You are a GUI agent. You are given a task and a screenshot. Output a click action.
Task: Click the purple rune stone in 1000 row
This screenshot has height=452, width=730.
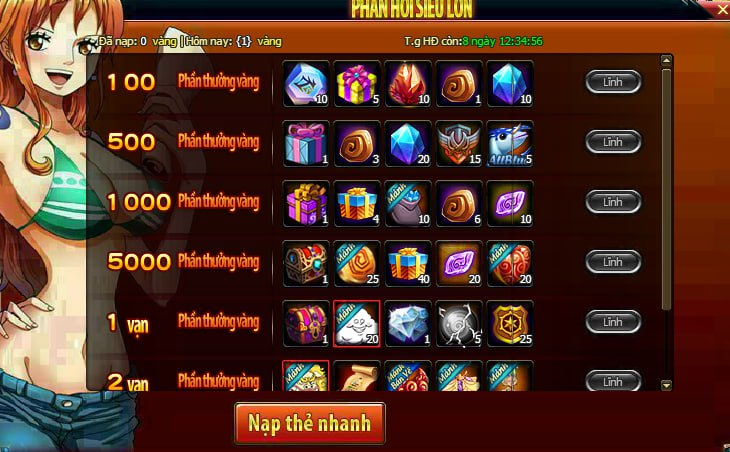coord(510,204)
